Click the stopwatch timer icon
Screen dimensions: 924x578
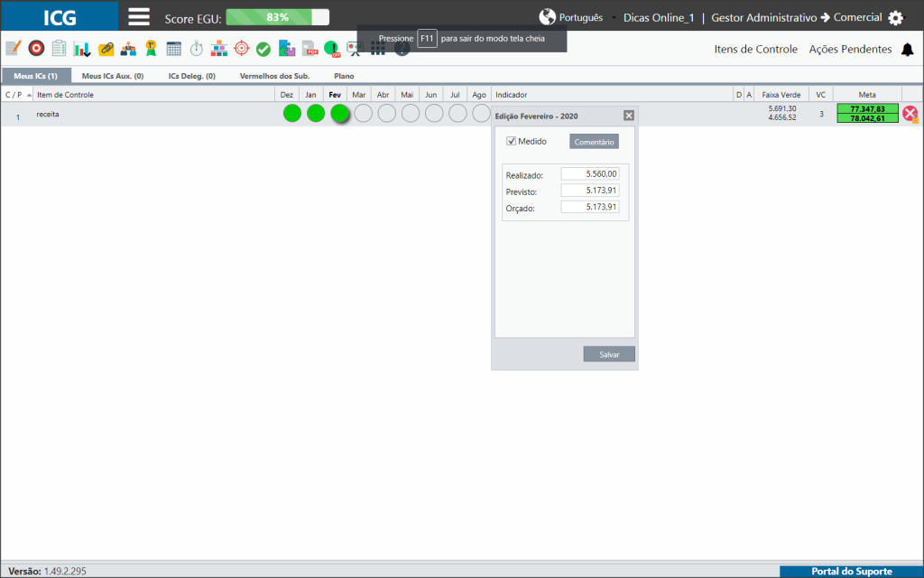pos(196,49)
